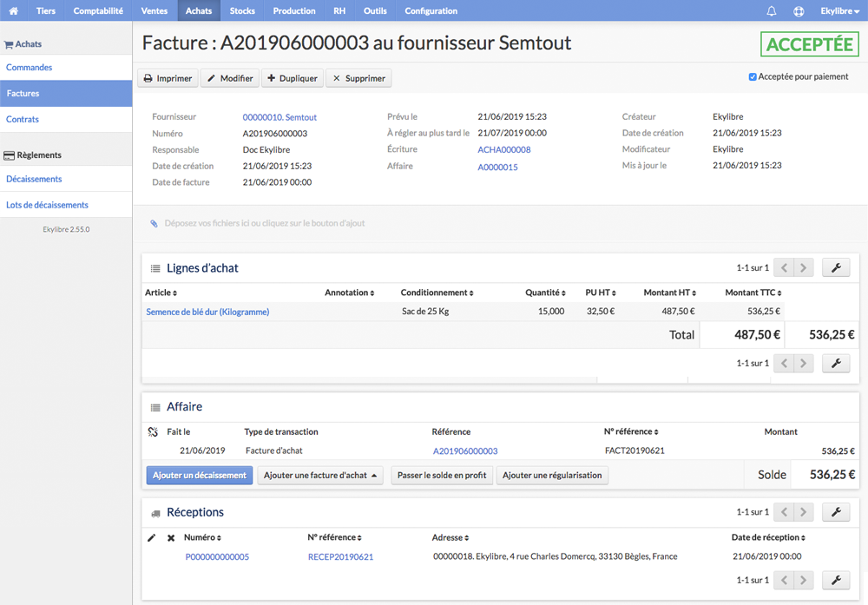
Task: Expand Ajouter une facture d'achat dropdown
Action: coord(320,476)
